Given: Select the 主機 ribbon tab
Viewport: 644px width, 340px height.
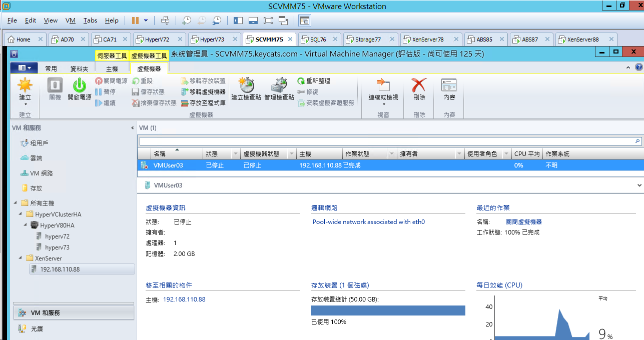Looking at the screenshot, I should pyautogui.click(x=112, y=68).
